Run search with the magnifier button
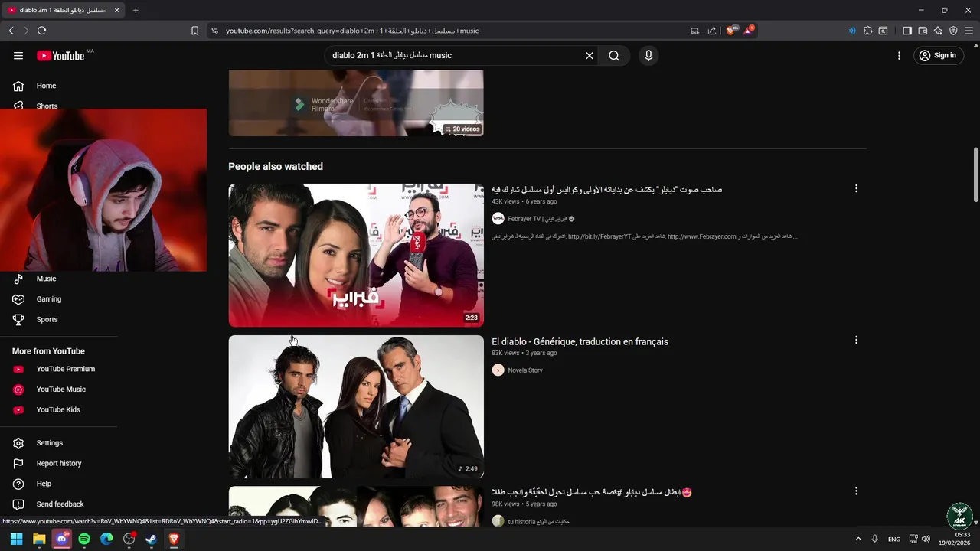This screenshot has height=551, width=980. click(614, 55)
